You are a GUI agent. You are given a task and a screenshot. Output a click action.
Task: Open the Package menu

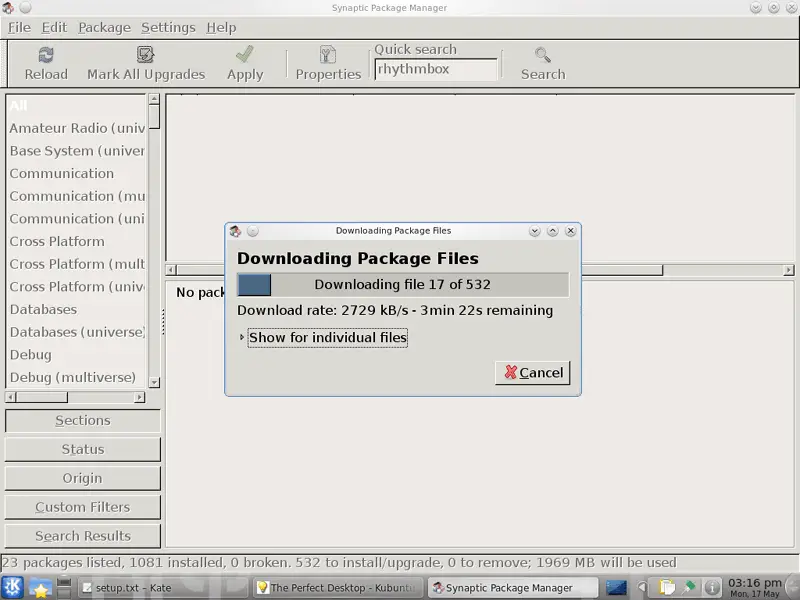[x=105, y=28]
